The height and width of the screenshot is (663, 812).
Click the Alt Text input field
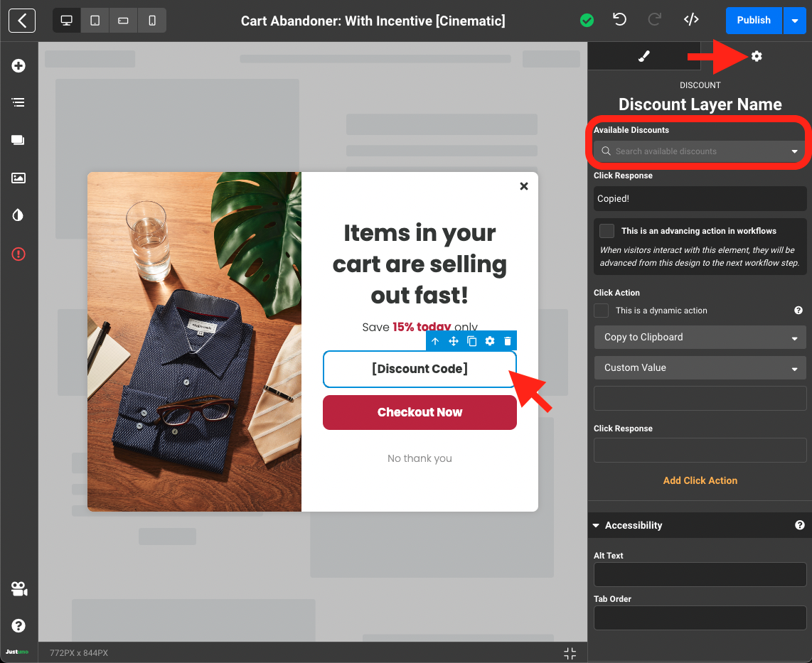point(700,575)
